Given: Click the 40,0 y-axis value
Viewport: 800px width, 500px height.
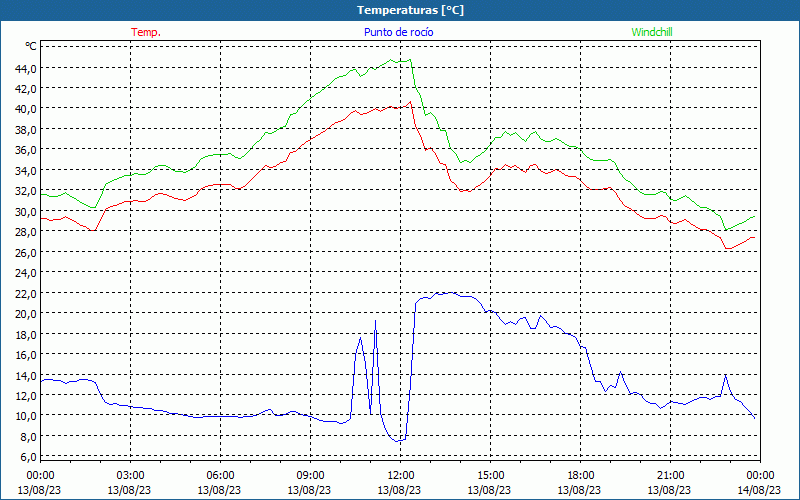Looking at the screenshot, I should [26, 109].
